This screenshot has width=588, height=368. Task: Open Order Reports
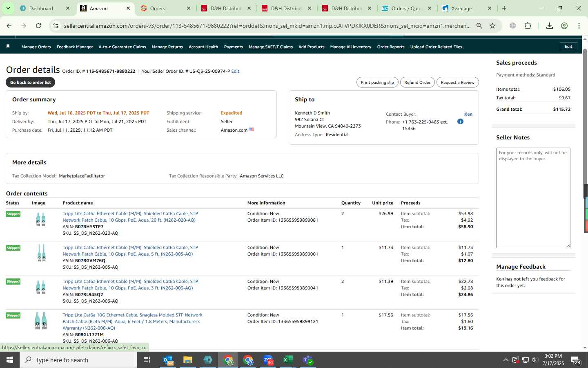pos(391,47)
